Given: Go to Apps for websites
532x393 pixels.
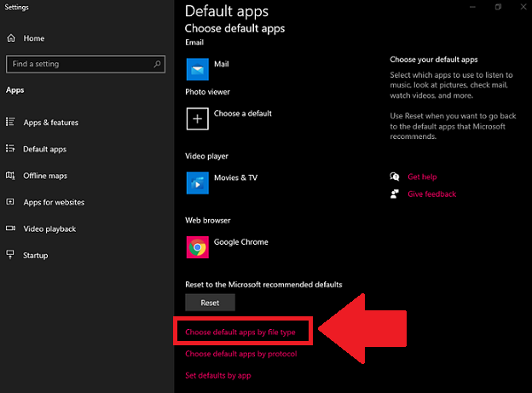Looking at the screenshot, I should (x=53, y=202).
